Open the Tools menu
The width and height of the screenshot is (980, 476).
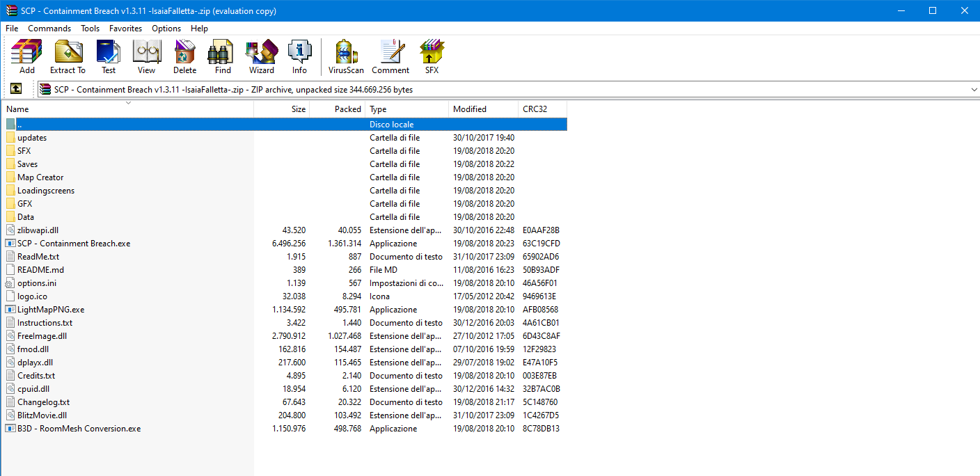pyautogui.click(x=90, y=29)
